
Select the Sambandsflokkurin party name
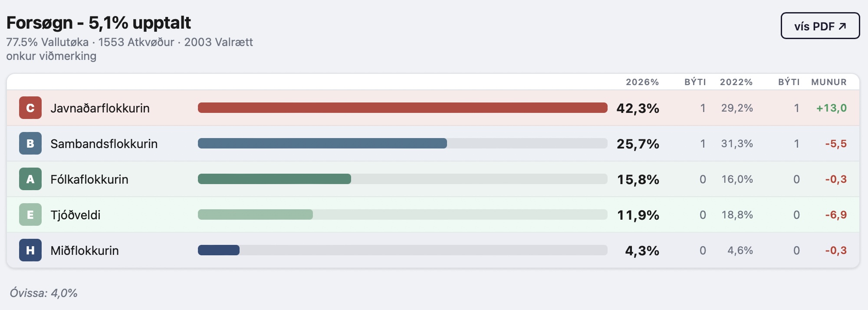pyautogui.click(x=104, y=144)
